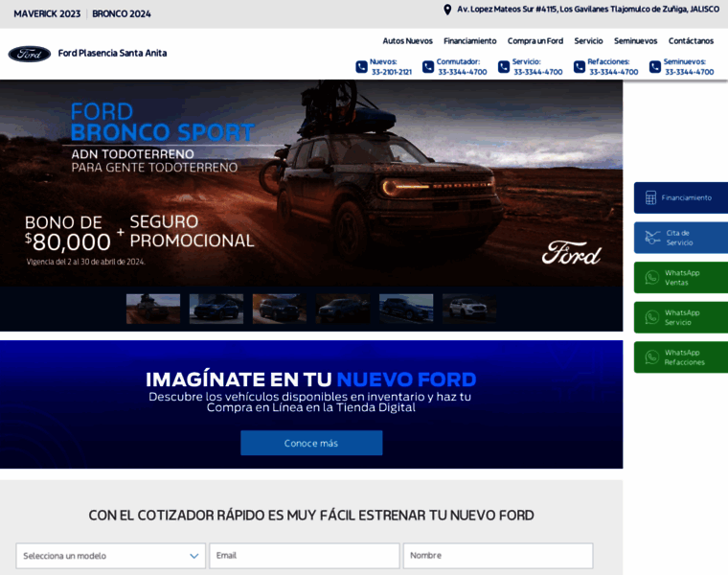Viewport: 728px width, 575px height.
Task: Click the dealership address link
Action: coord(588,10)
